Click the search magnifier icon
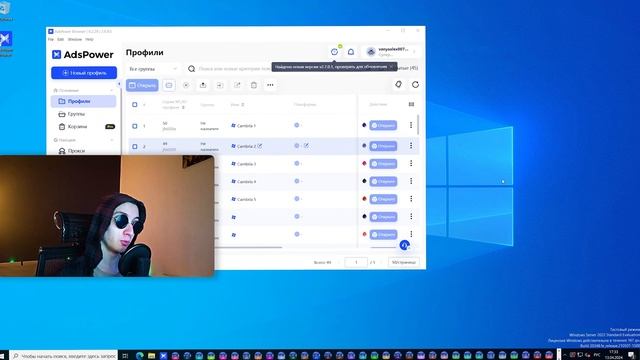Image resolution: width=640 pixels, height=360 pixels. 191,69
